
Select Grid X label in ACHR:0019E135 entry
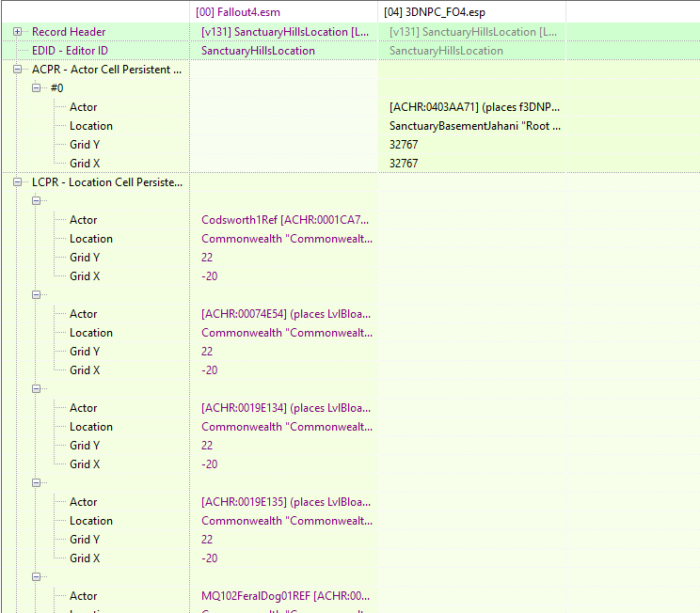click(85, 558)
